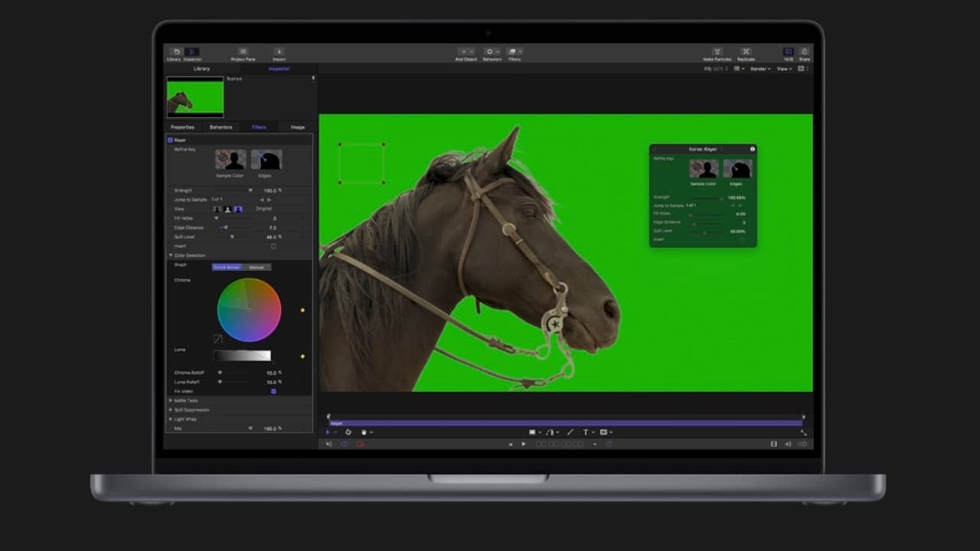Collapse the Color Selection section
Viewport: 980px width, 551px height.
[x=171, y=256]
